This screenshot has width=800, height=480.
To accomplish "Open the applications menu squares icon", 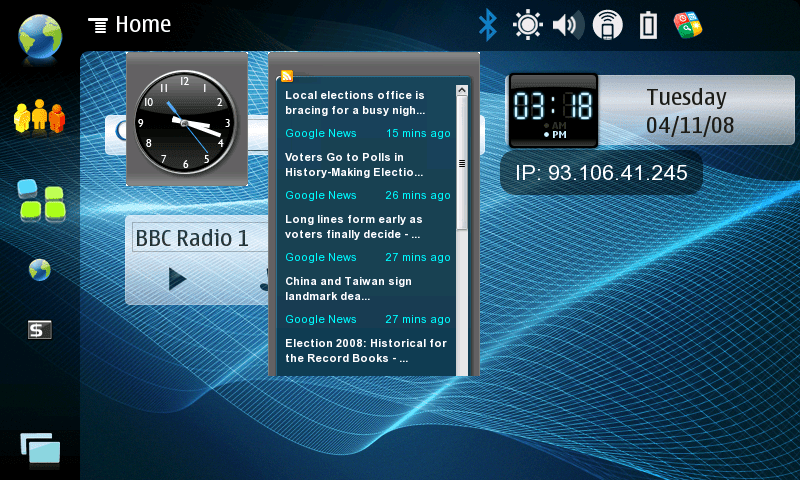I will (40, 200).
